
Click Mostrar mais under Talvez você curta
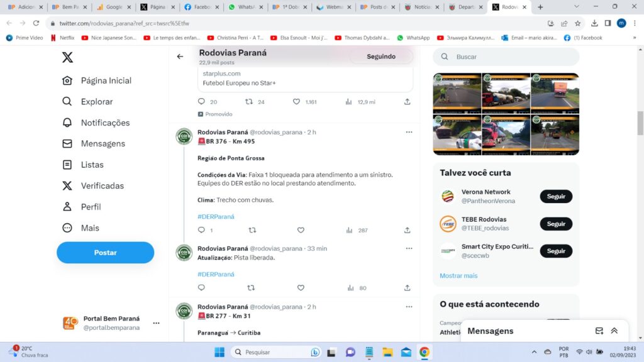[x=458, y=276]
